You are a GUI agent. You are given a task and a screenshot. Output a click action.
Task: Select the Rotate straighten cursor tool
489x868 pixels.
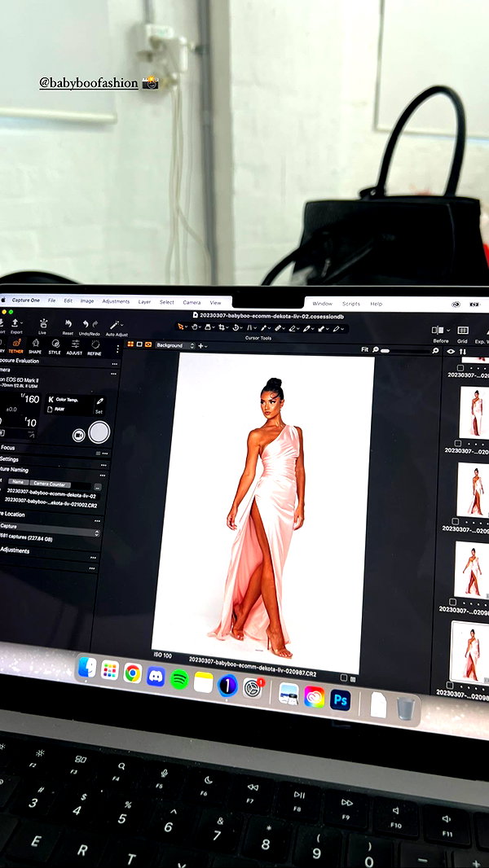(235, 327)
